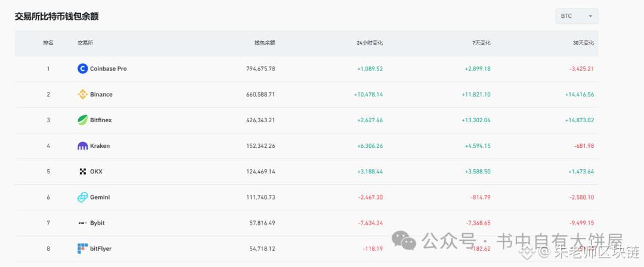Open the BTC currency dropdown

coord(577,16)
